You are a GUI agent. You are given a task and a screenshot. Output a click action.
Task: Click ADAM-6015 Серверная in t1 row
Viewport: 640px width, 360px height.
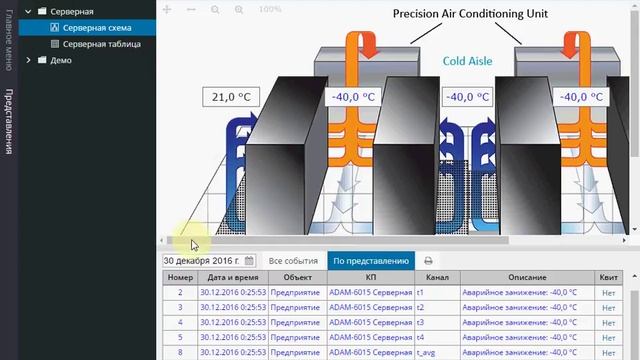tap(371, 293)
